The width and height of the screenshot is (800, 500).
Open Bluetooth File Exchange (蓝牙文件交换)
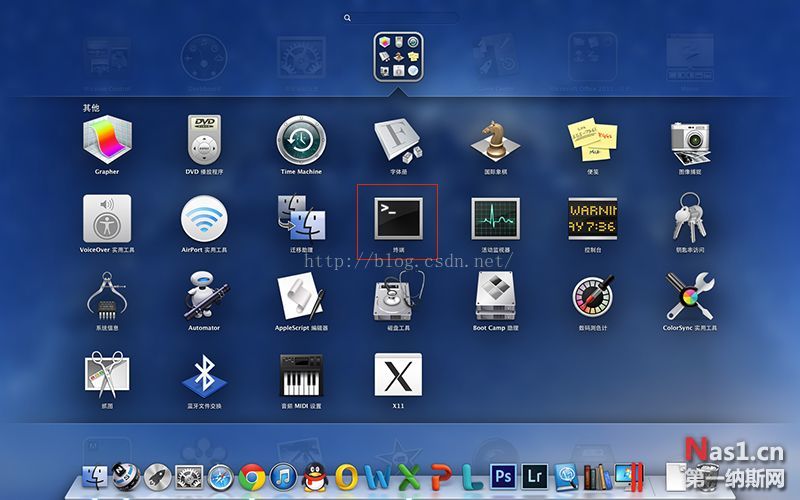(205, 376)
